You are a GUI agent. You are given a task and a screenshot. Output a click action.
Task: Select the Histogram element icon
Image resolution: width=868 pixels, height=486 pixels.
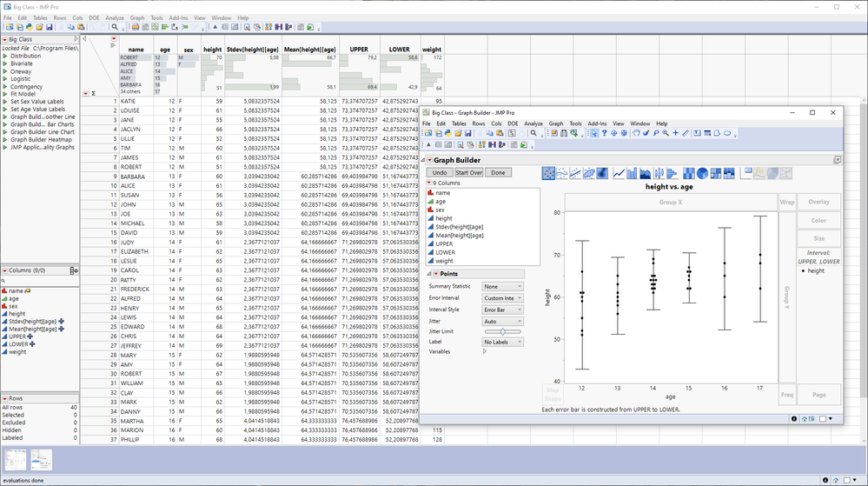672,174
